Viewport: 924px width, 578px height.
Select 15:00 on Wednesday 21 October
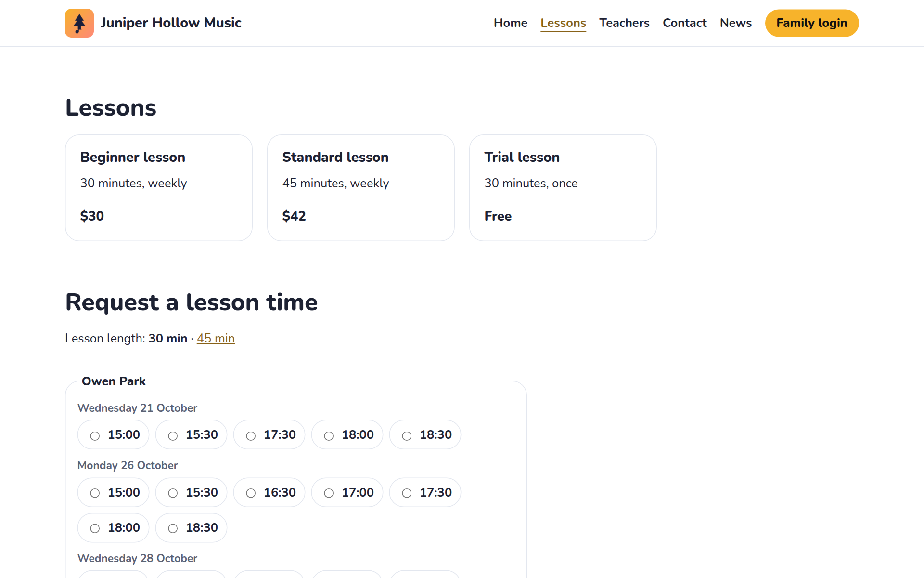click(x=114, y=435)
